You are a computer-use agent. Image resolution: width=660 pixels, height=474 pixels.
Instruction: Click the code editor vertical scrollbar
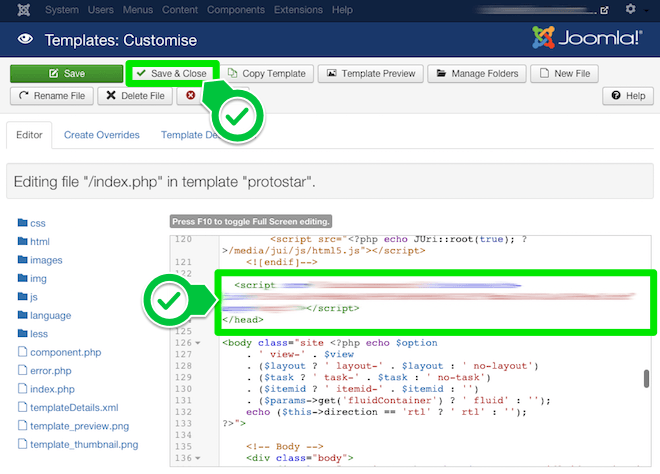[647, 378]
